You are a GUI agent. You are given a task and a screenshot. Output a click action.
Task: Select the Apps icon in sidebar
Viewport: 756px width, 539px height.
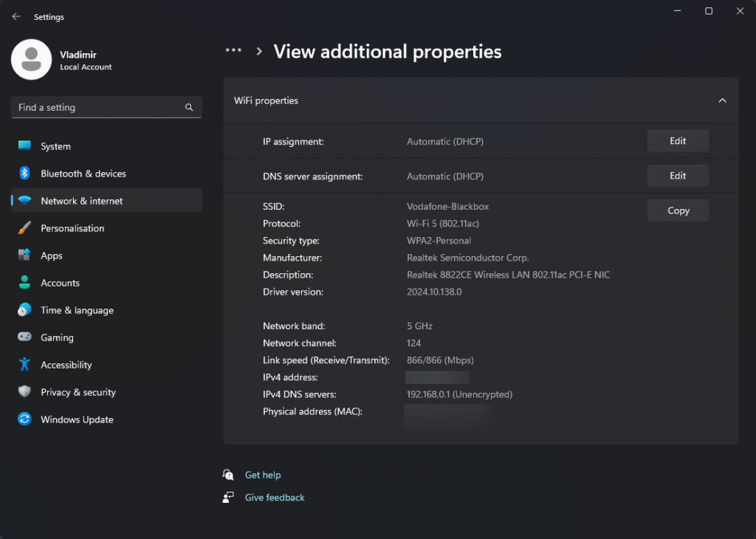[x=25, y=255]
